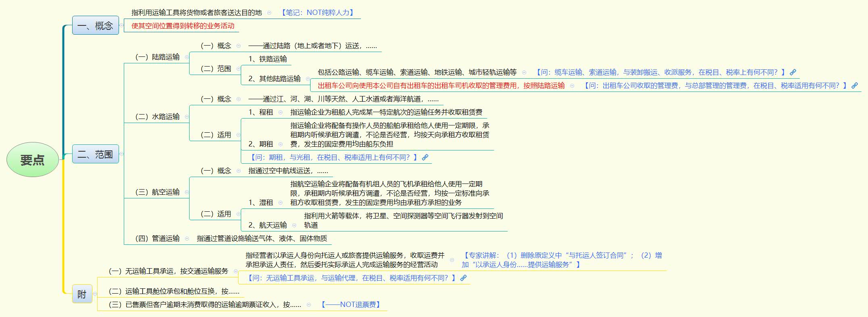Select the 一、概念 main topic

pyautogui.click(x=96, y=25)
